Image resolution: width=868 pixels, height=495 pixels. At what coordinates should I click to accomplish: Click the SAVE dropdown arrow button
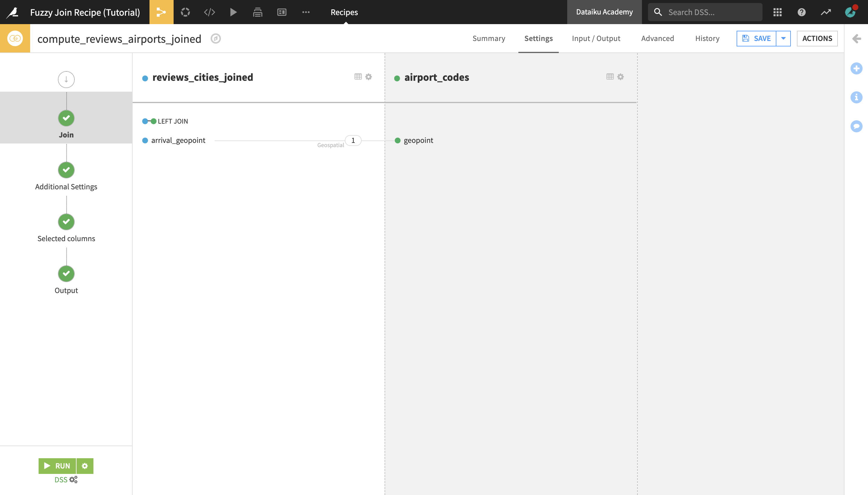coord(784,38)
